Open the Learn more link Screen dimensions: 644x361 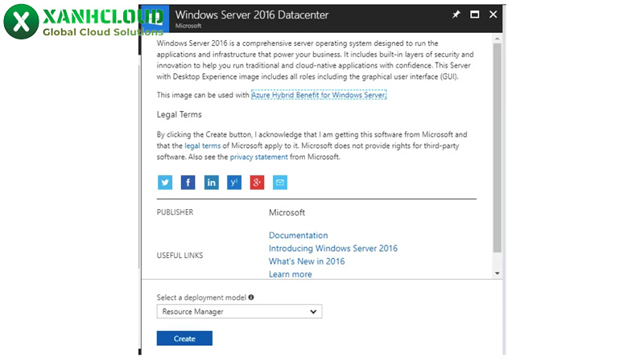[x=290, y=274]
